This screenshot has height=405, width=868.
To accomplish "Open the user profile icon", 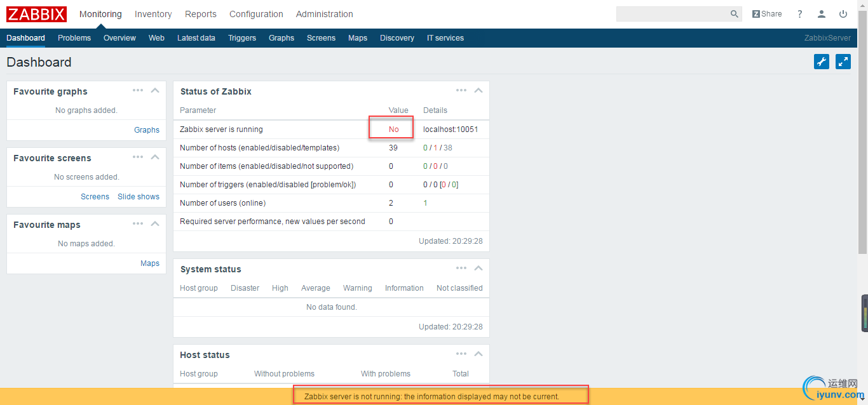I will pos(822,14).
